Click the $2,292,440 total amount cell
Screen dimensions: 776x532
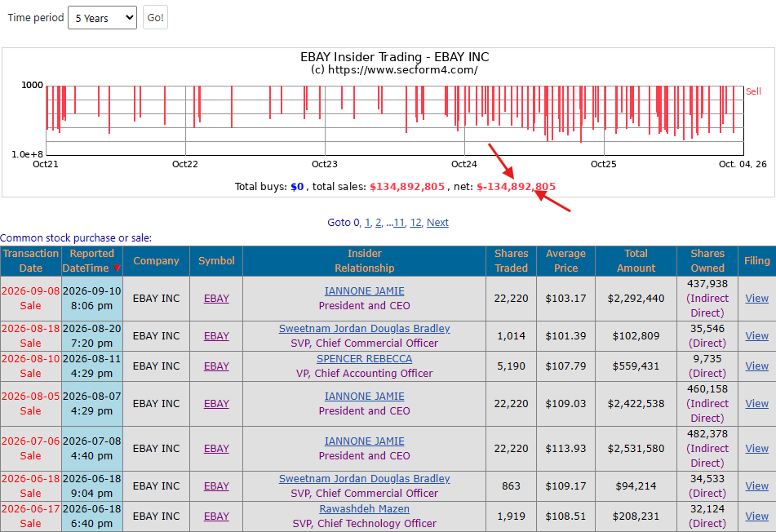tap(636, 299)
